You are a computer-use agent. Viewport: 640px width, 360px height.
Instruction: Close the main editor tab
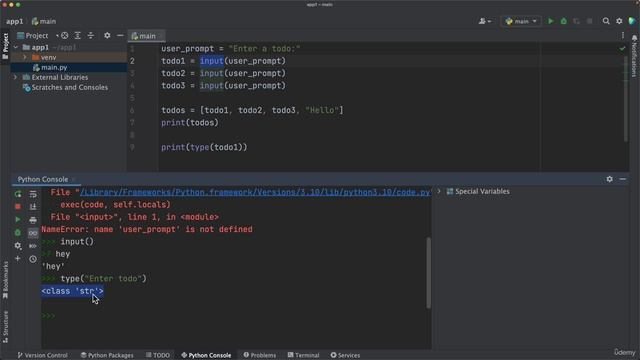[161, 36]
